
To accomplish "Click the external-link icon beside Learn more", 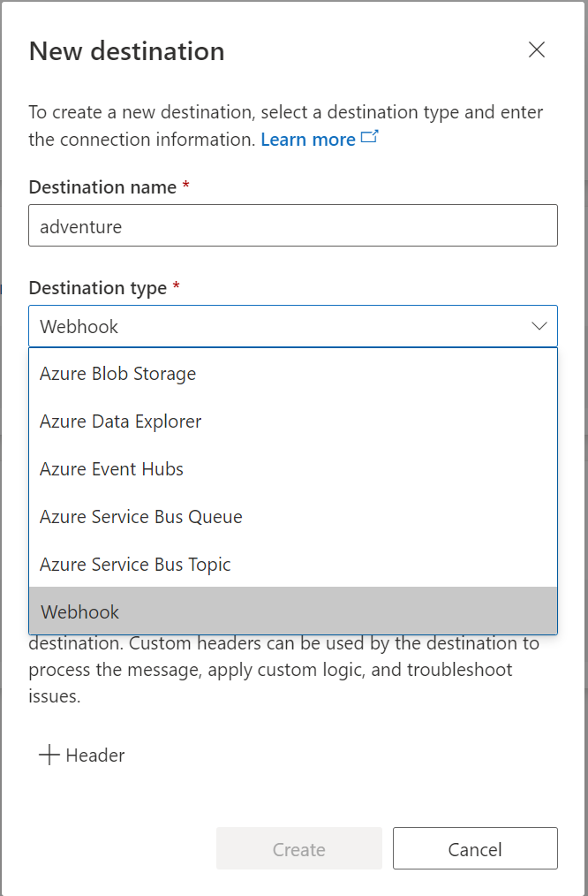I will [x=370, y=137].
